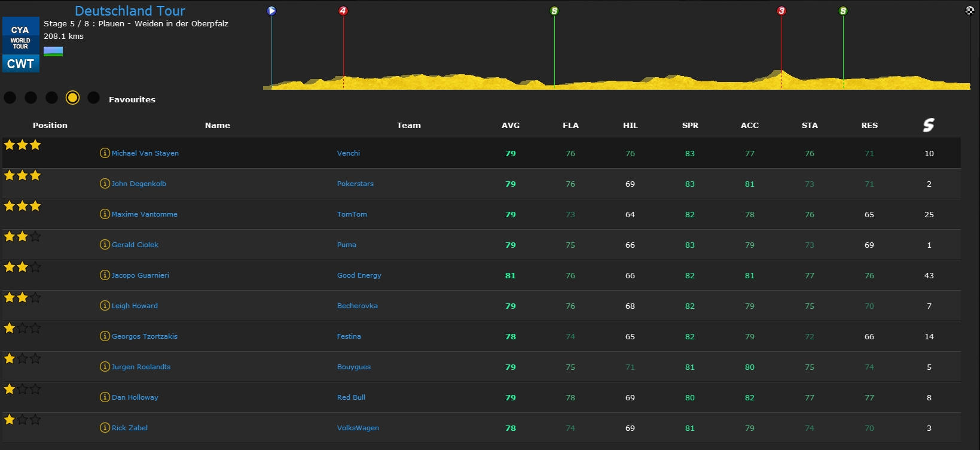Sort by RES column header
Viewport: 980px width, 450px height.
click(869, 125)
